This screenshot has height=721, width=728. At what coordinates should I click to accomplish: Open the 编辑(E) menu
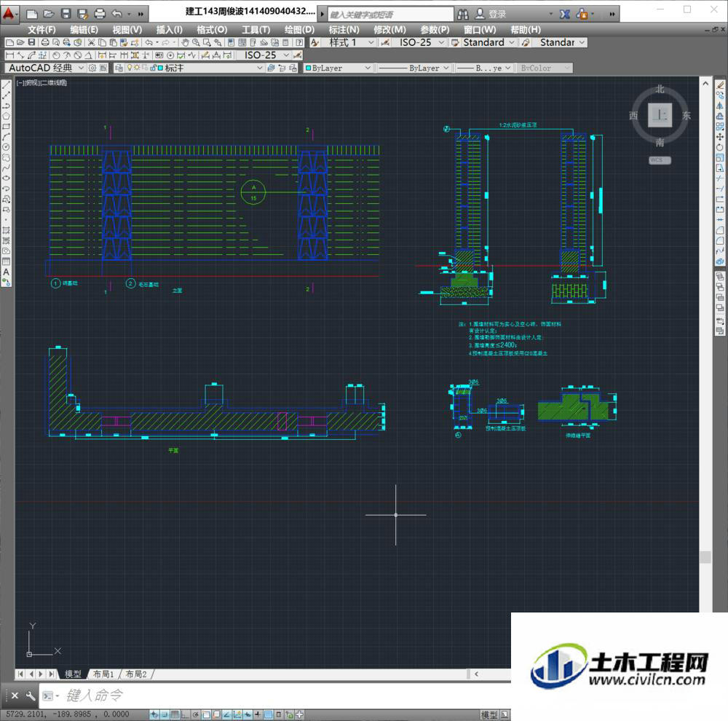pyautogui.click(x=84, y=30)
